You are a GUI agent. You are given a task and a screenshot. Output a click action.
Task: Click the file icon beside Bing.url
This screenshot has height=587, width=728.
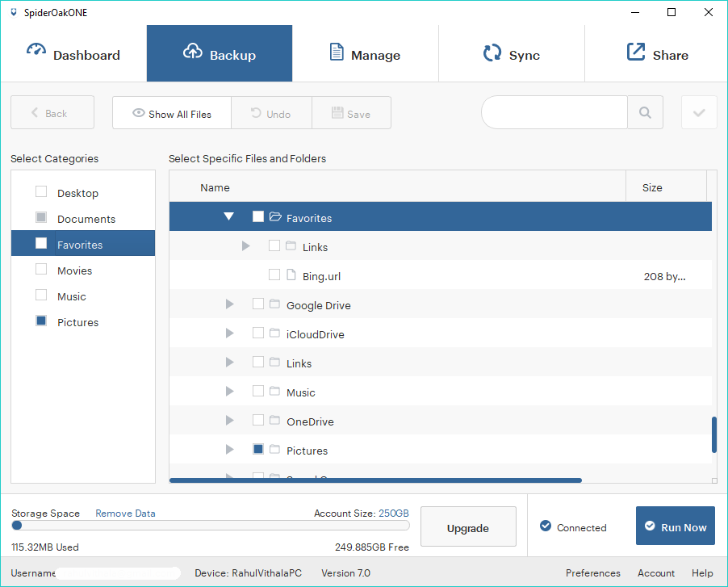coord(291,275)
